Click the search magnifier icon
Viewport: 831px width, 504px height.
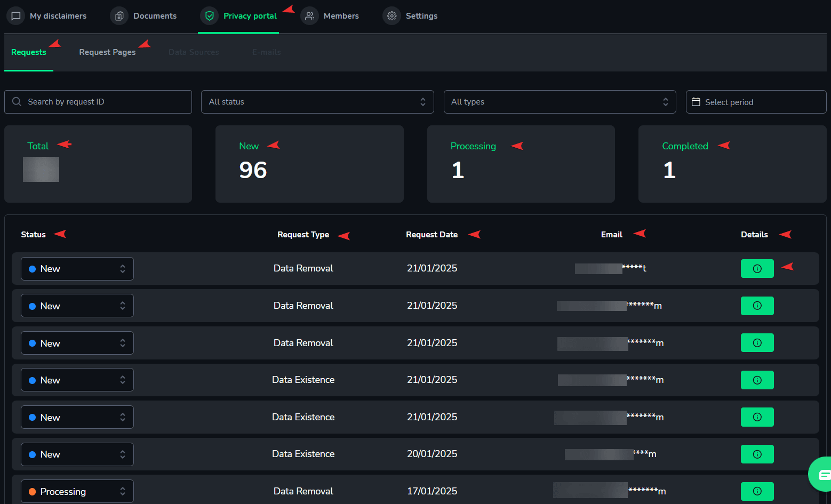[17, 102]
